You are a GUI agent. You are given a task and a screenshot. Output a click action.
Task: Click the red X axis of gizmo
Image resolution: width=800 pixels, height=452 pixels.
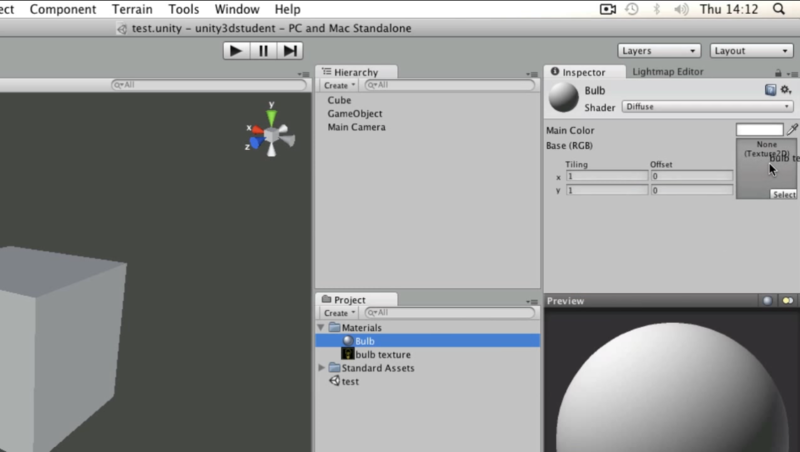(x=258, y=131)
